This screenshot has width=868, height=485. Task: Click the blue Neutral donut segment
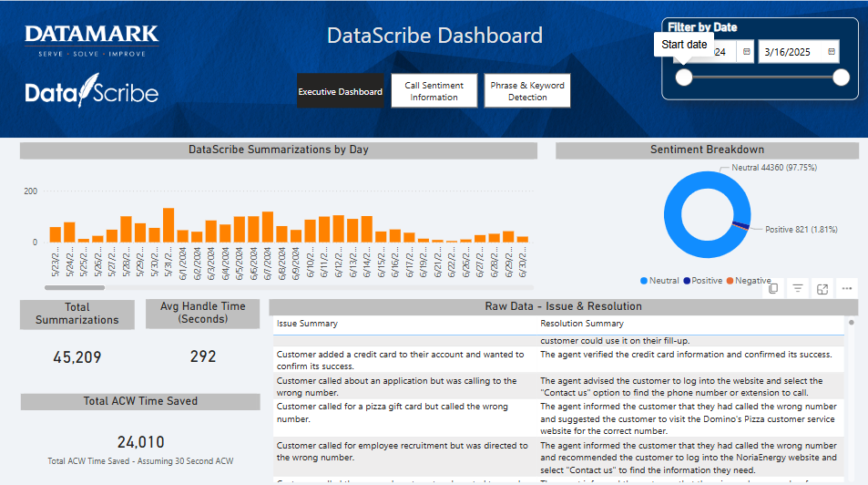(672, 214)
